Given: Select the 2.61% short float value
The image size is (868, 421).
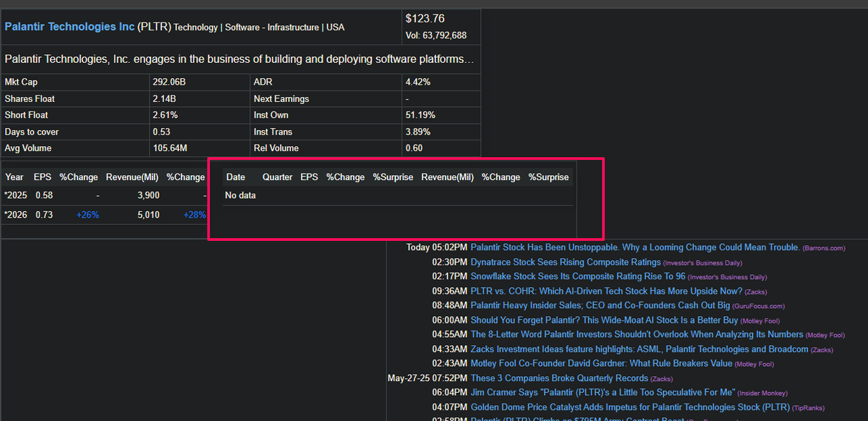Looking at the screenshot, I should 165,116.
